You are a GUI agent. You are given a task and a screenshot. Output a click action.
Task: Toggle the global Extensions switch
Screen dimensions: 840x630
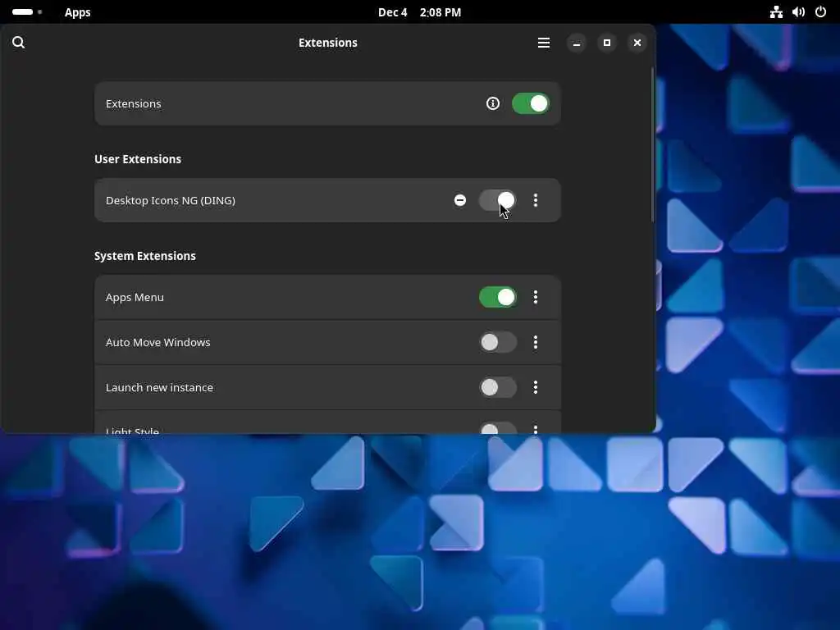(531, 103)
